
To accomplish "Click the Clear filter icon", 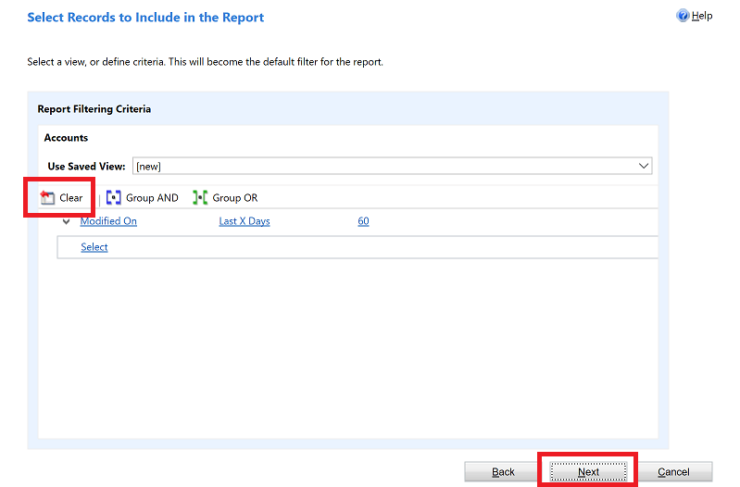I will pyautogui.click(x=47, y=198).
